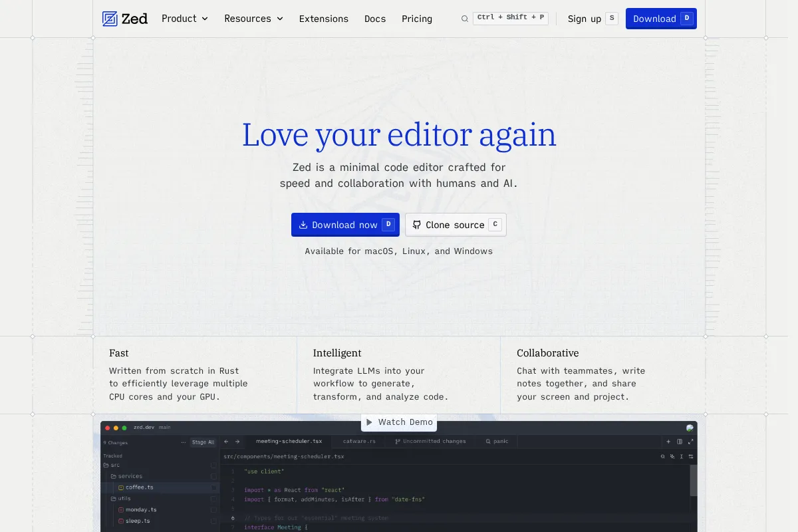Viewport: 798px width, 532px height.
Task: Check the stage checkbox for services folder
Action: [213, 476]
